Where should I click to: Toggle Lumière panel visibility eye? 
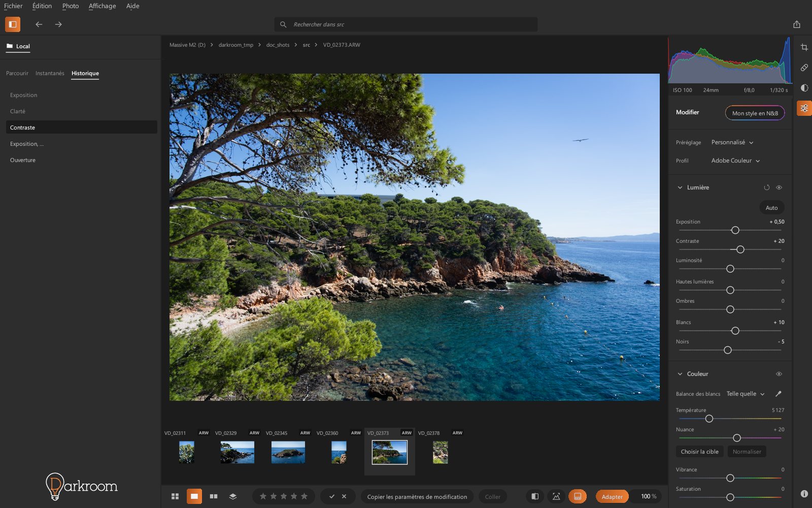[x=779, y=187]
